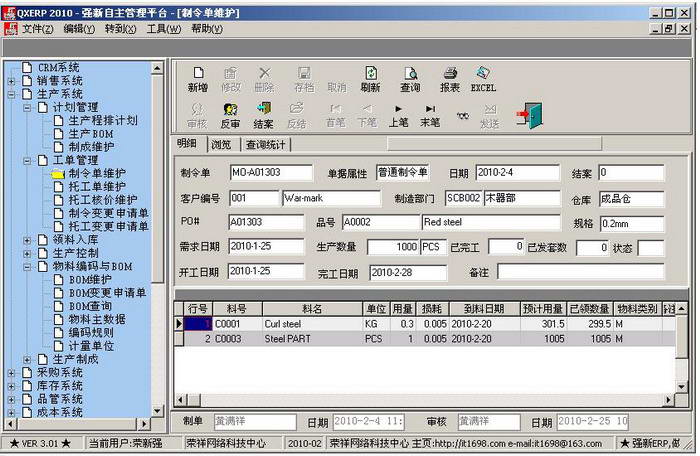Click the 料号 column header
The image size is (700, 456).
pyautogui.click(x=237, y=309)
